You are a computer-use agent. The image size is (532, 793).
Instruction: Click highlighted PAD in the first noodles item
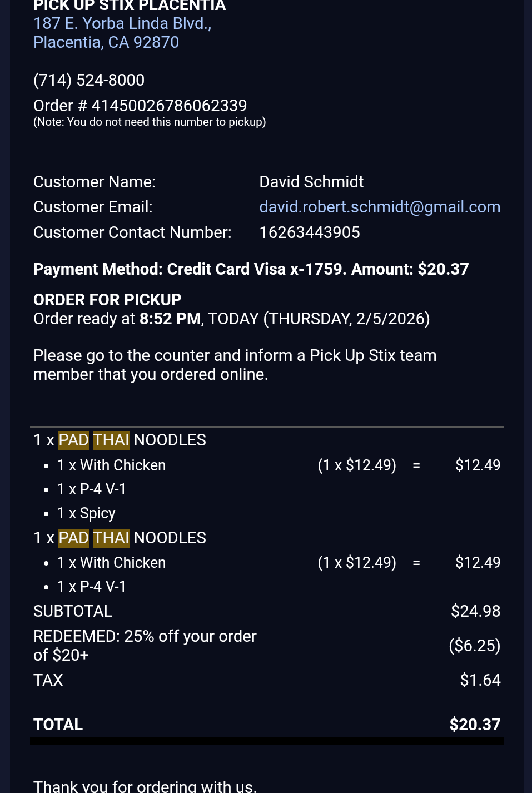(x=73, y=440)
